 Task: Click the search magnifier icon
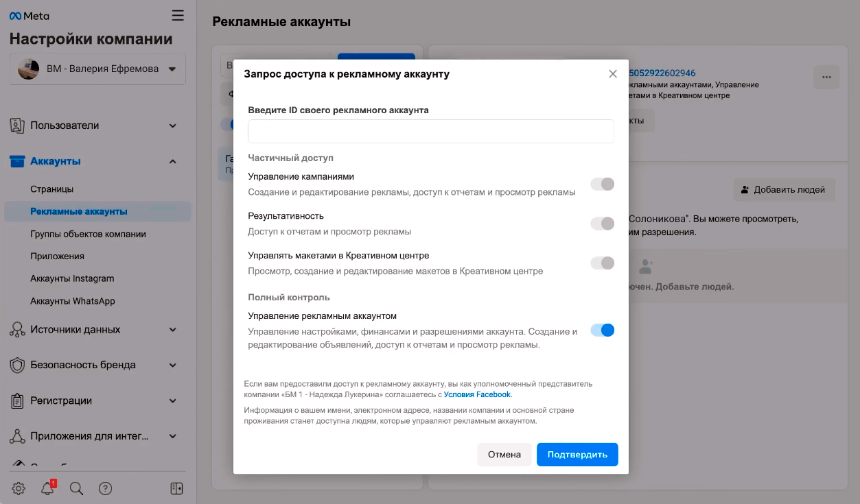[x=77, y=488]
